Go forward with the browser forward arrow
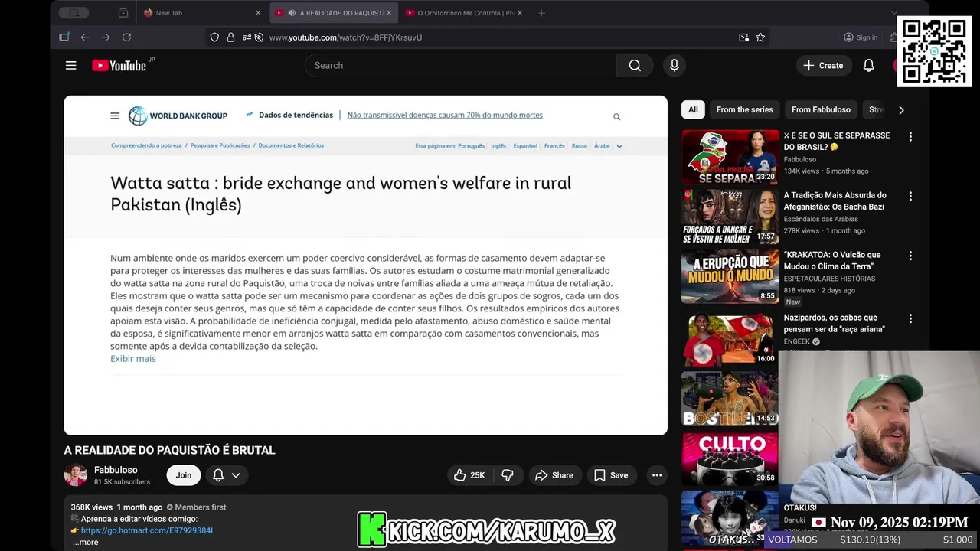The width and height of the screenshot is (980, 551). pyautogui.click(x=106, y=37)
